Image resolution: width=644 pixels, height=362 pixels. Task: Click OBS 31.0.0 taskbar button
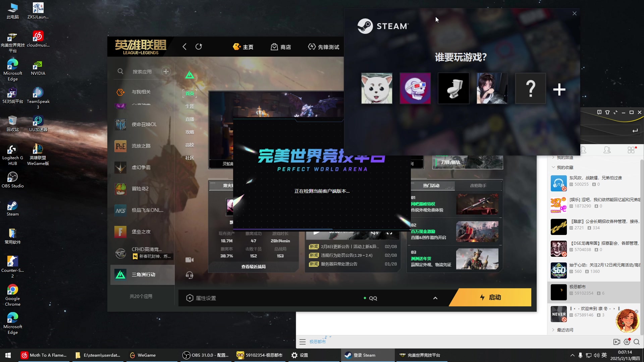click(206, 355)
